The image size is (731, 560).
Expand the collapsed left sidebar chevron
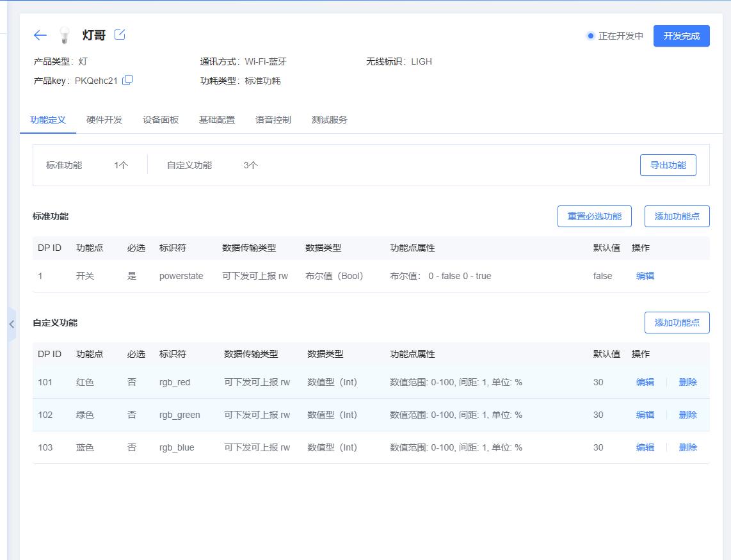coord(12,324)
